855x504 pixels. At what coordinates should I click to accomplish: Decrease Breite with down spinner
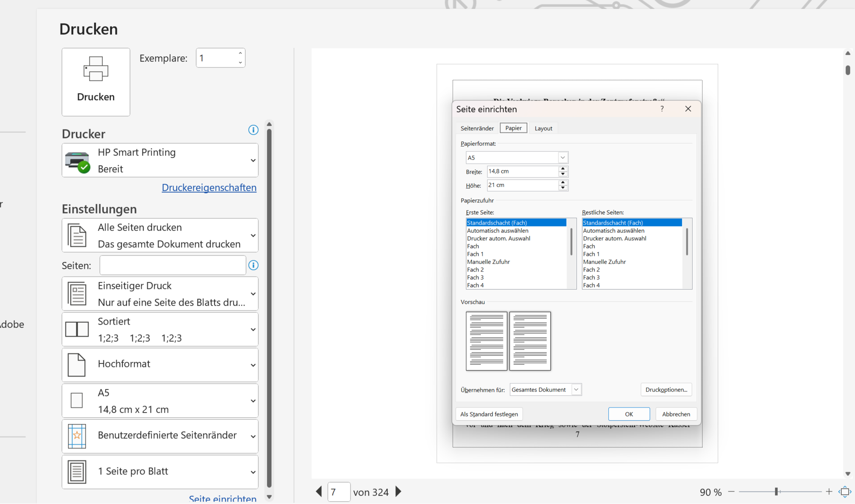[563, 174]
